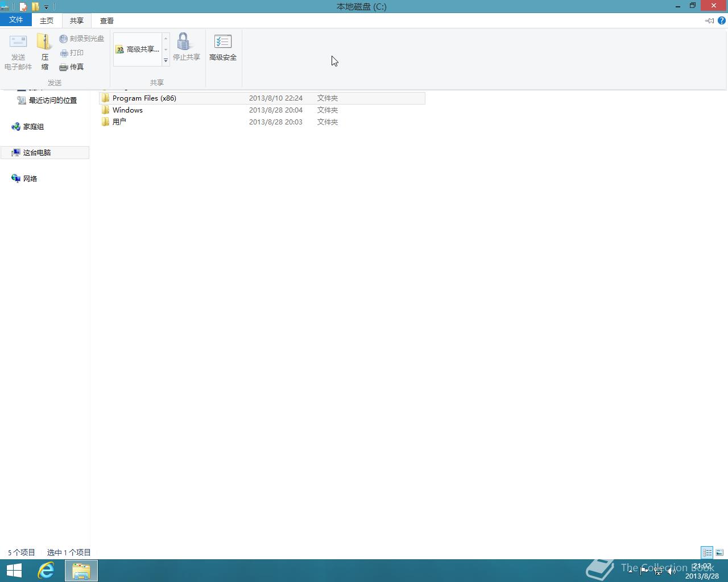This screenshot has height=582, width=728.
Task: Click the 停止共享 padlock button
Action: click(187, 47)
